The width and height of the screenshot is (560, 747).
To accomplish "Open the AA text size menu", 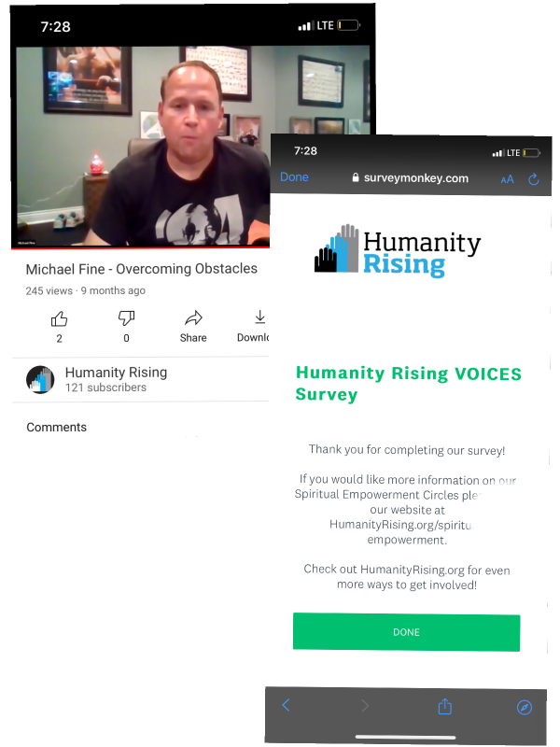I will click(507, 179).
